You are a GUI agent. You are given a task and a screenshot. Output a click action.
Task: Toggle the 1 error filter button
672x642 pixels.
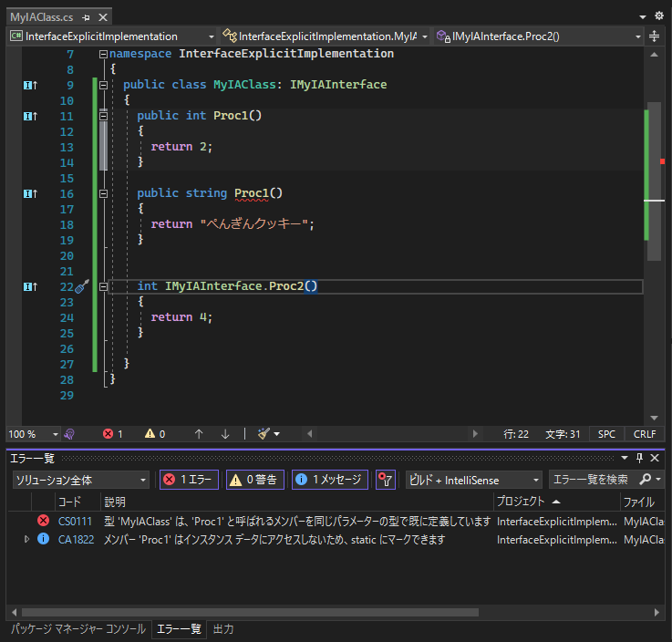[x=189, y=480]
